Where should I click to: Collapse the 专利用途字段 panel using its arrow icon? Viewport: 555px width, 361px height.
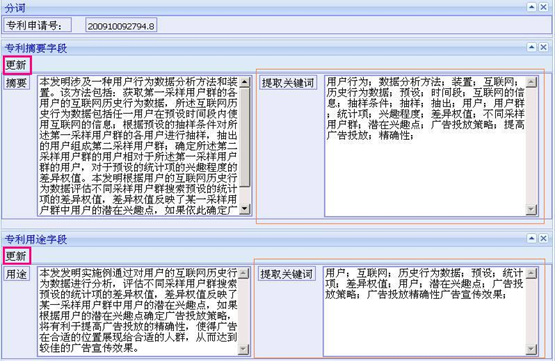click(532, 239)
